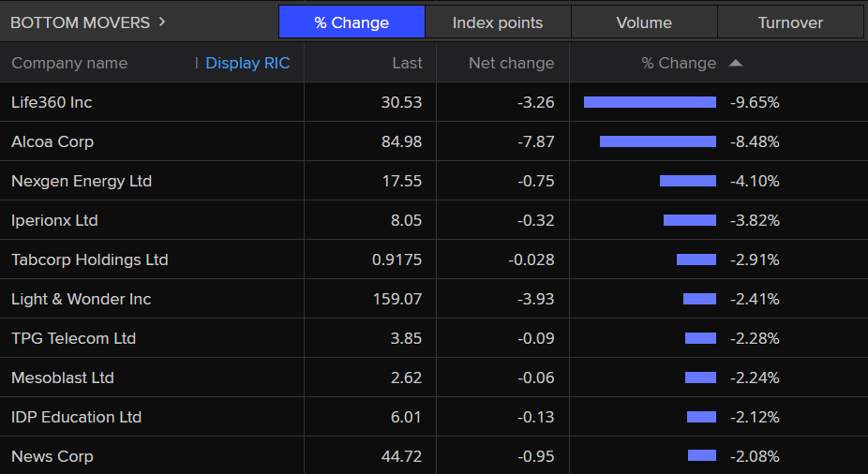Sort by the Last column header

(407, 64)
